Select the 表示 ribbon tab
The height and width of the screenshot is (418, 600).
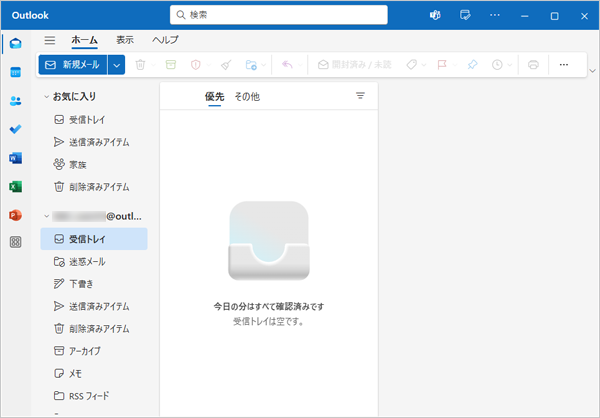point(125,40)
